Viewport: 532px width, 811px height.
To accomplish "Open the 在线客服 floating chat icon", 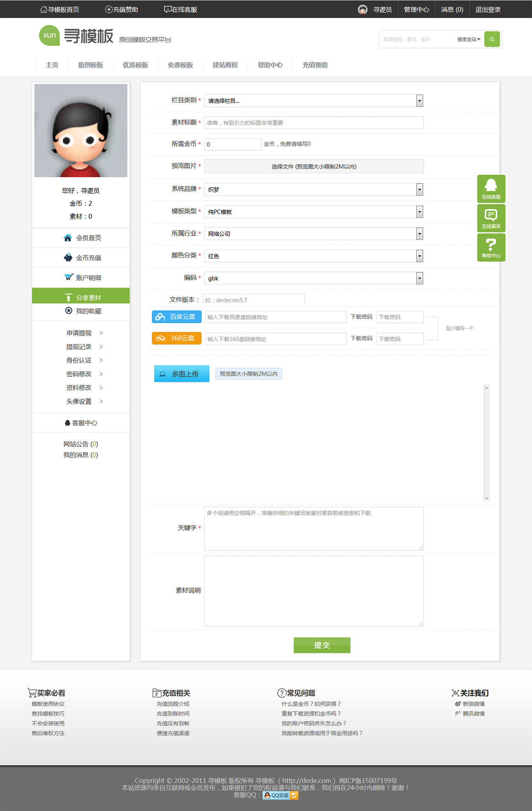I will coord(491,188).
